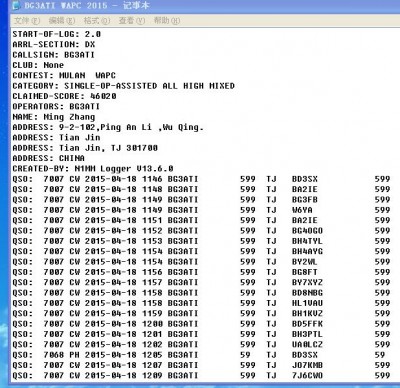Screen dimensions: 400x388
Task: Click the CLAIMED-SCORE: 46020 line
Action: pyautogui.click(x=64, y=96)
